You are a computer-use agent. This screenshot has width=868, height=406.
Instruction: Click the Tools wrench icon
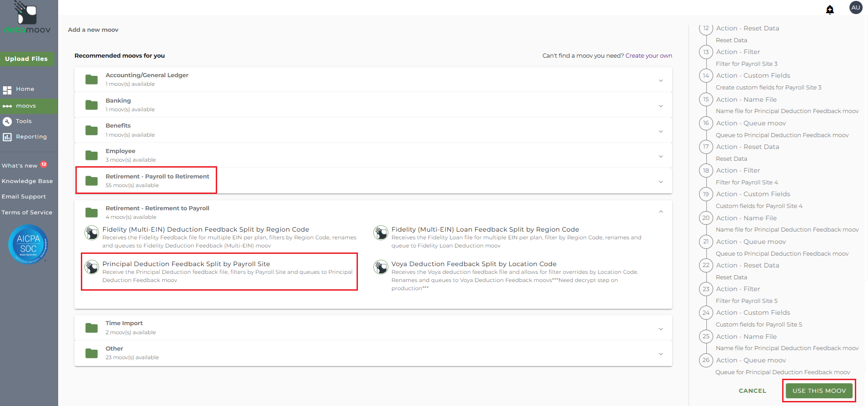pos(7,121)
